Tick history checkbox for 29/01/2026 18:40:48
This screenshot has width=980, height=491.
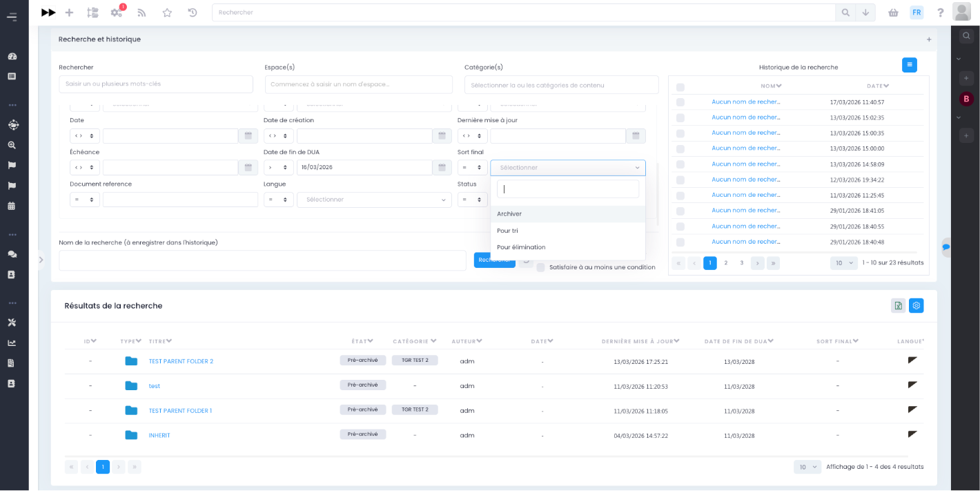[x=680, y=242]
